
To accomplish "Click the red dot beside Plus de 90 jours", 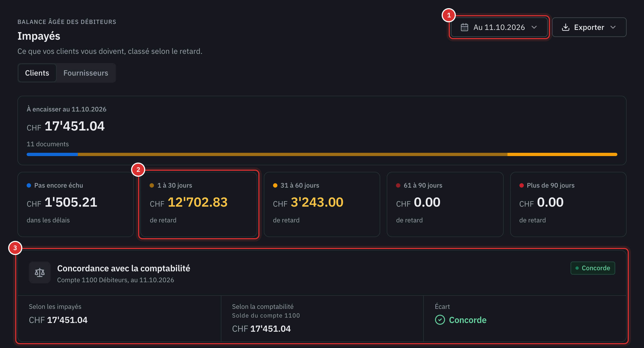I will point(522,185).
